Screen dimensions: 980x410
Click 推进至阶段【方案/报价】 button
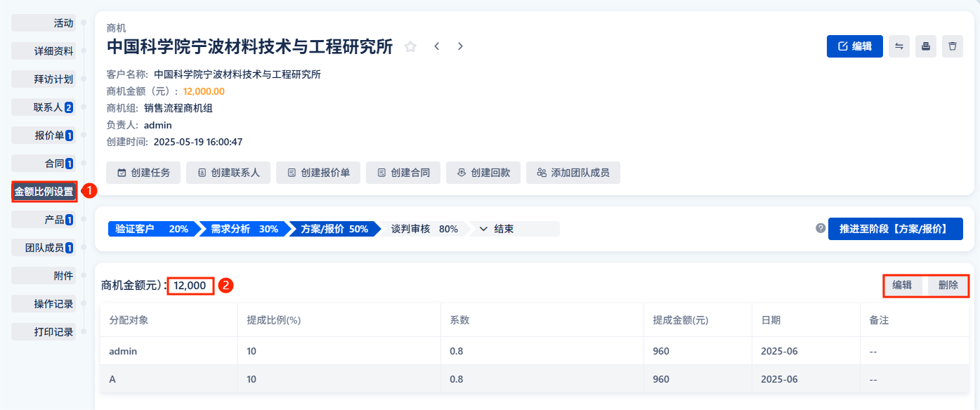click(x=896, y=229)
